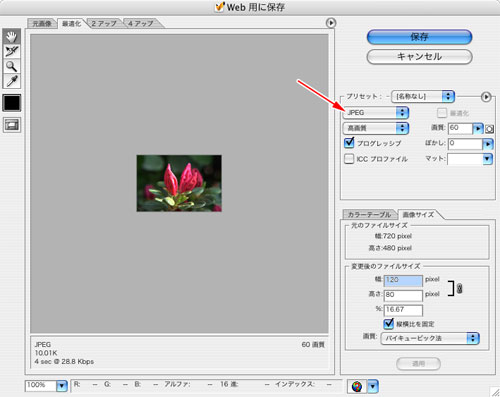The width and height of the screenshot is (500, 397).
Task: Select the Zoom magnifier tool
Action: [x=12, y=66]
